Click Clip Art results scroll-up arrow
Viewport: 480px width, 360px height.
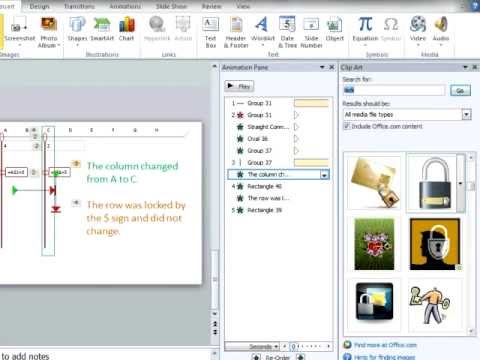tap(471, 157)
